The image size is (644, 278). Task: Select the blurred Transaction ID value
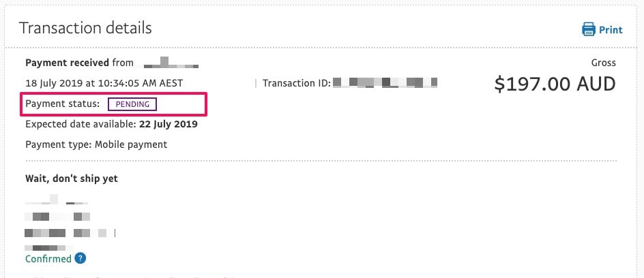tap(385, 83)
